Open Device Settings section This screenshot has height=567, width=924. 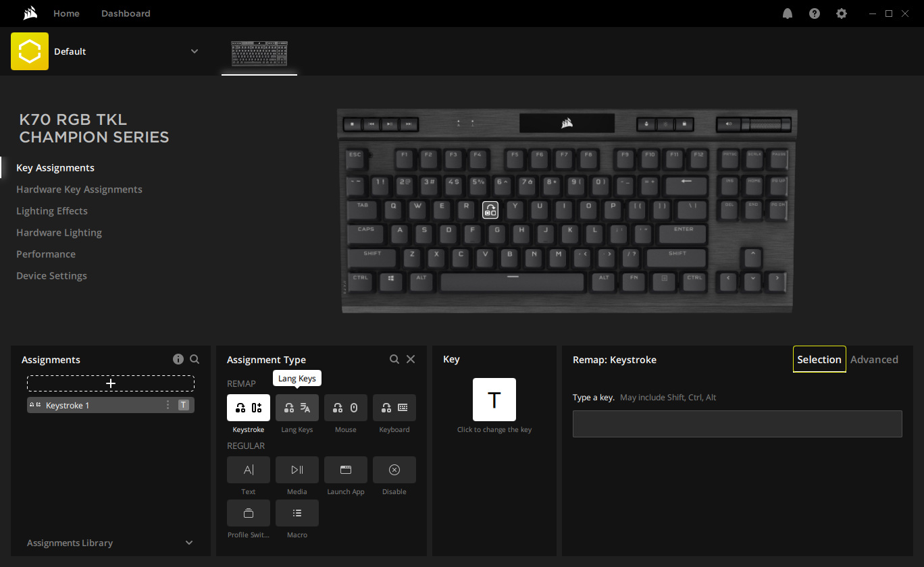(x=51, y=275)
